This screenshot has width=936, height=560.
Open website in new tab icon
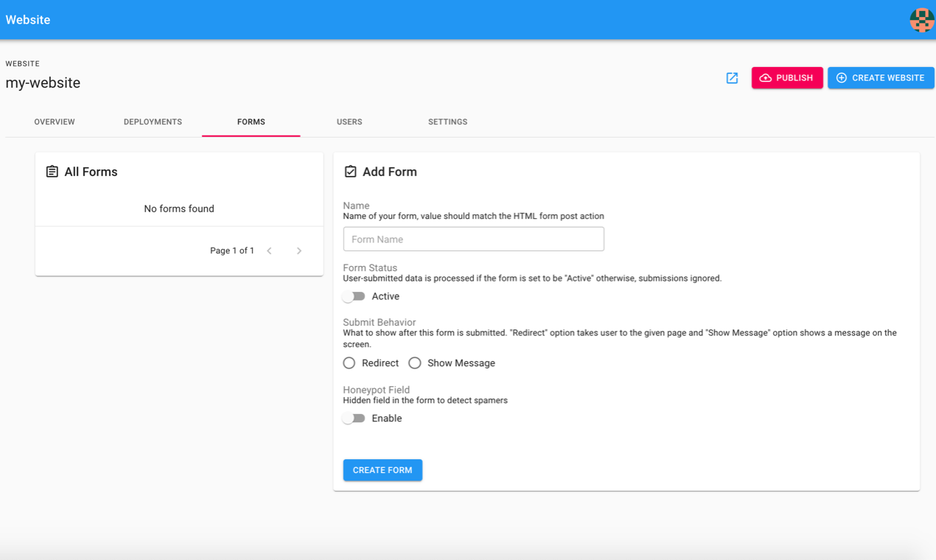732,78
